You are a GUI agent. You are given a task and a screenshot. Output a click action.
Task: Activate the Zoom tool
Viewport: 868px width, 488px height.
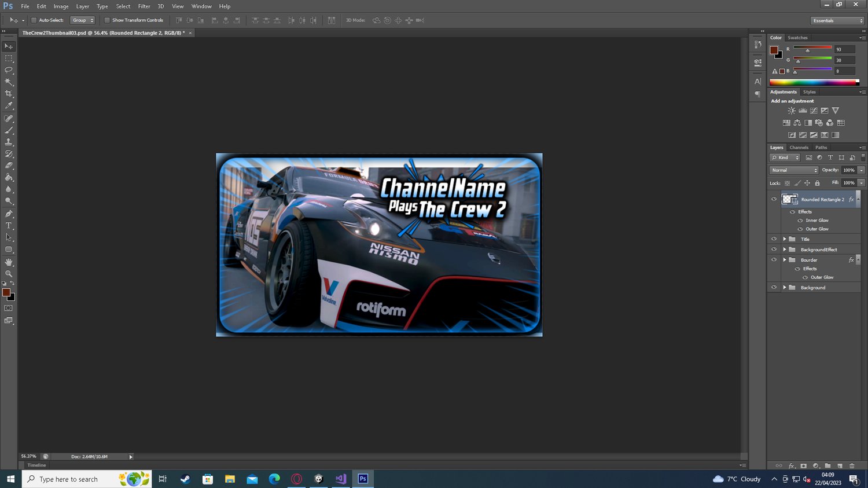point(9,274)
